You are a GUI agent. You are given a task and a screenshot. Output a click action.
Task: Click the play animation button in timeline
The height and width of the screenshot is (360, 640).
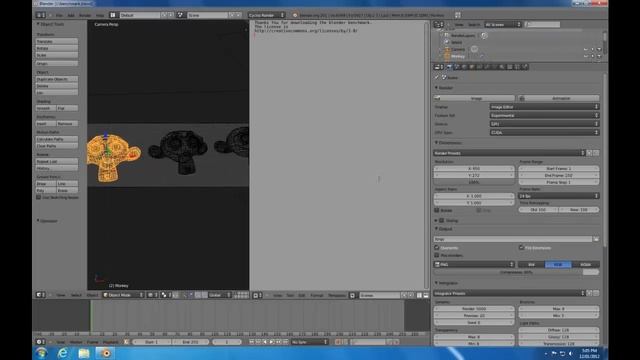tap(271, 342)
